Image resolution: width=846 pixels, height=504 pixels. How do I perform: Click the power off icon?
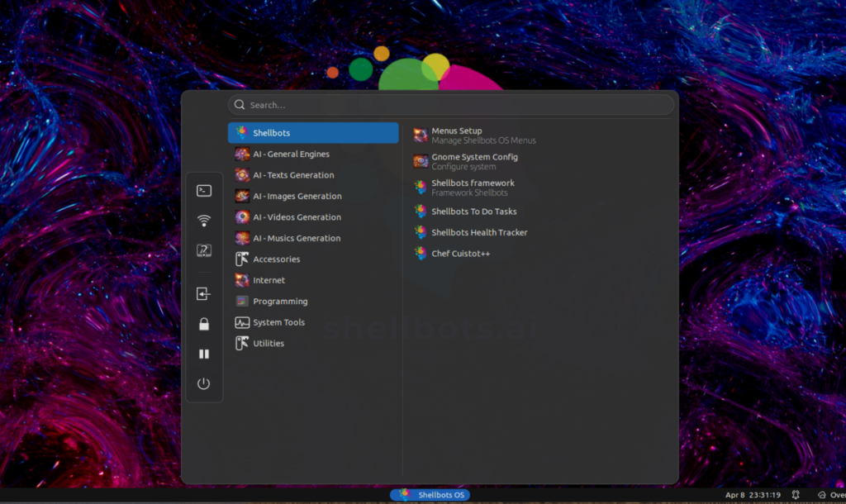tap(204, 384)
